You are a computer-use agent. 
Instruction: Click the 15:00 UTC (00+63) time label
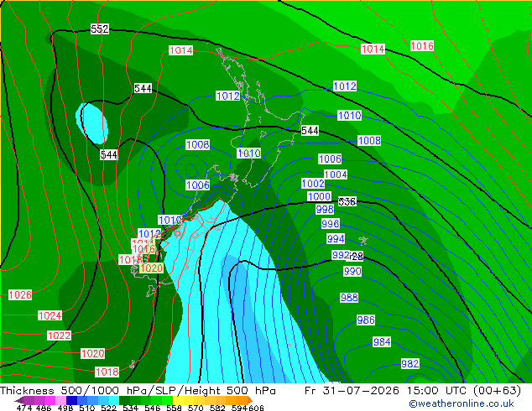(464, 391)
